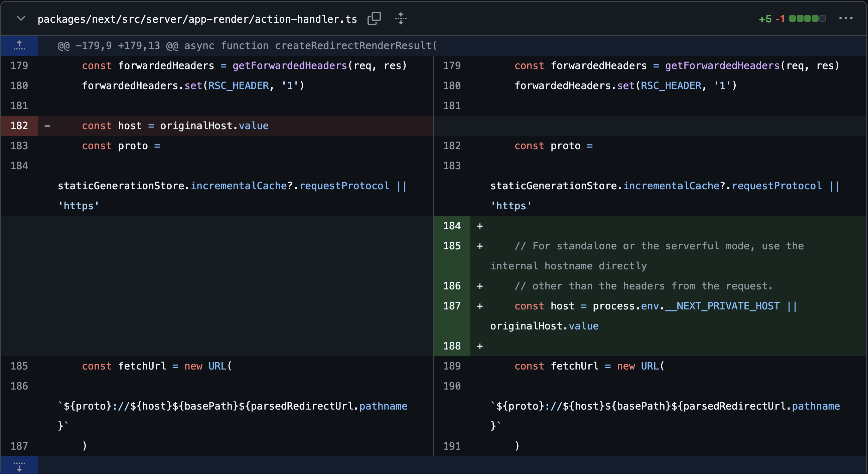The width and height of the screenshot is (868, 474).
Task: Click the minus marker on deleted line 182
Action: tap(47, 126)
